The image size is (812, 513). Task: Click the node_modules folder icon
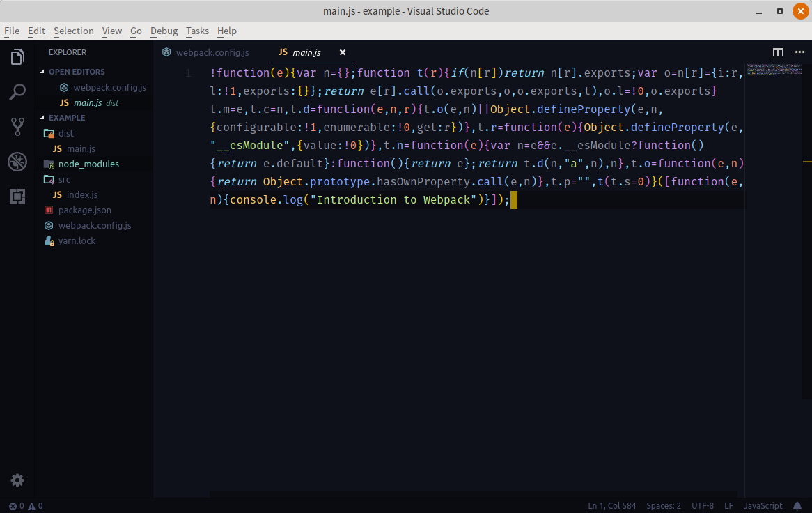pyautogui.click(x=49, y=164)
